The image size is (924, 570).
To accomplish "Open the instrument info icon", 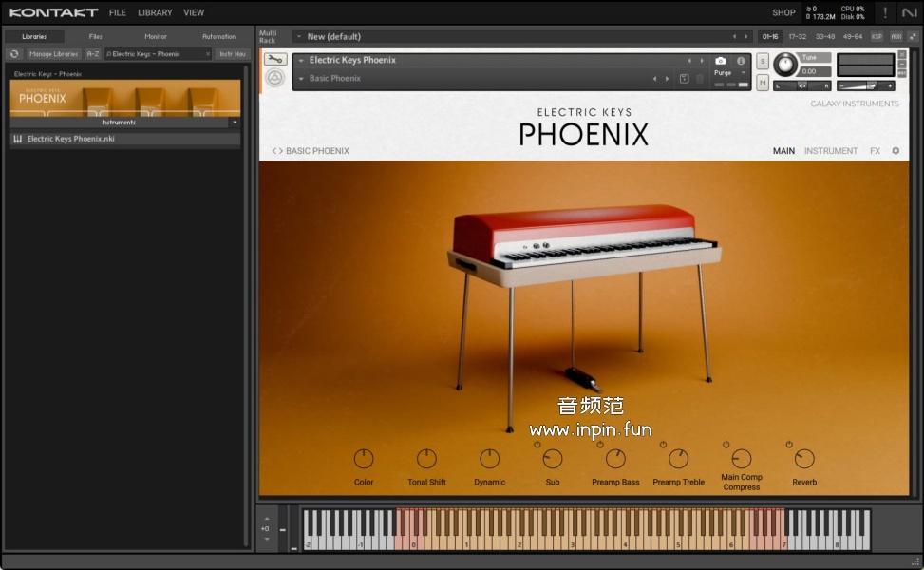I will click(741, 61).
